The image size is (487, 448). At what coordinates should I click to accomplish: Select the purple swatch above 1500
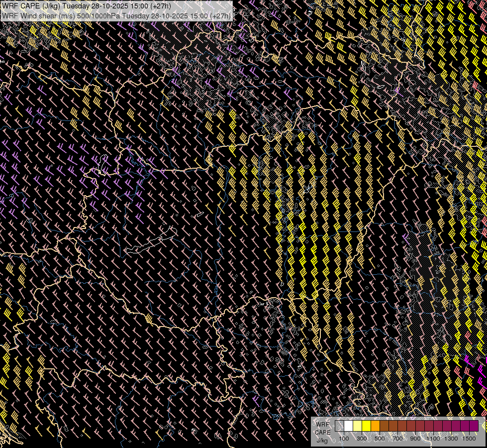coord(474,426)
